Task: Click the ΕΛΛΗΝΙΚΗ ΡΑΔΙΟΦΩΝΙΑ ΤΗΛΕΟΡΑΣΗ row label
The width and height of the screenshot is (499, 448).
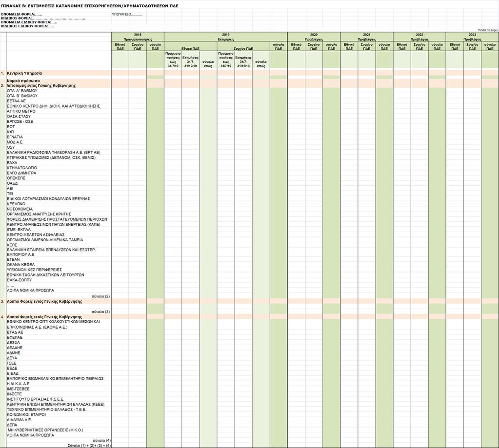Action: [x=54, y=152]
